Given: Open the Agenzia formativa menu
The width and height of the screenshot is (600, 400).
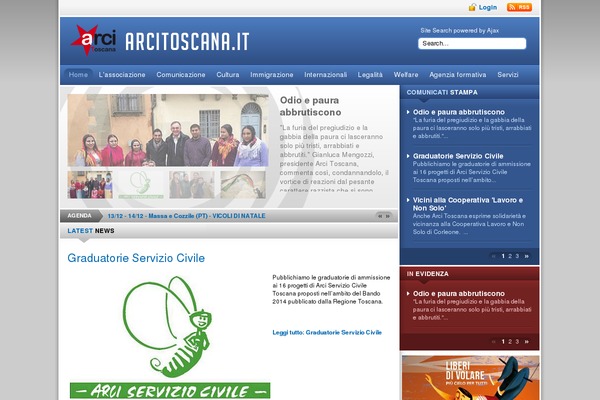Looking at the screenshot, I should pos(458,75).
